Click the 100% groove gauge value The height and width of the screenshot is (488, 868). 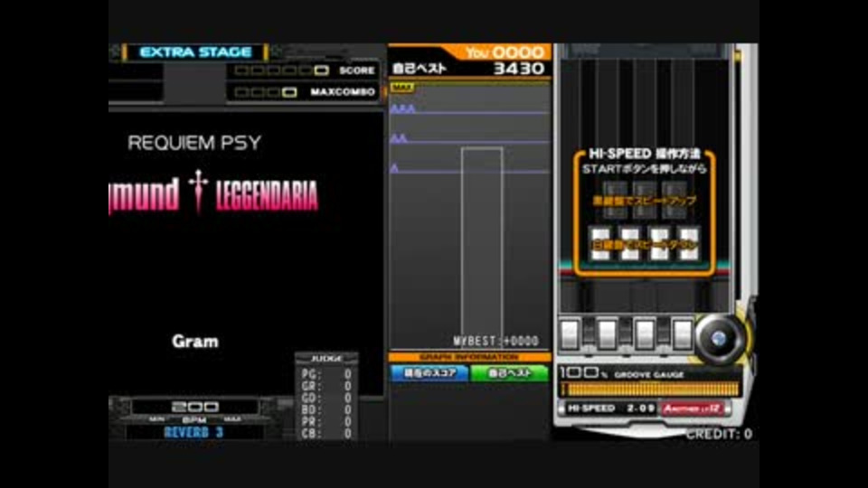pos(583,373)
